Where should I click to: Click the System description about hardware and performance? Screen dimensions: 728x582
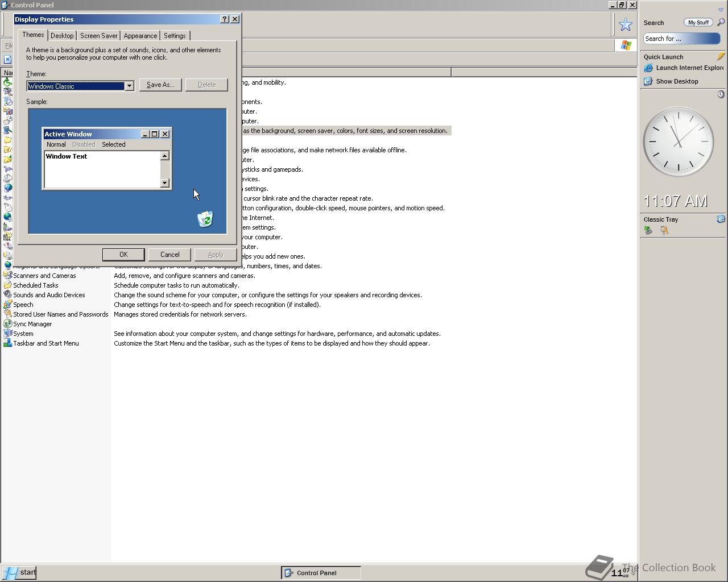tap(277, 334)
